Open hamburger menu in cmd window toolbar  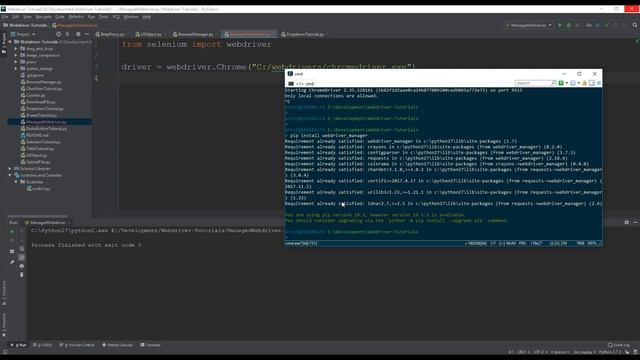point(599,83)
